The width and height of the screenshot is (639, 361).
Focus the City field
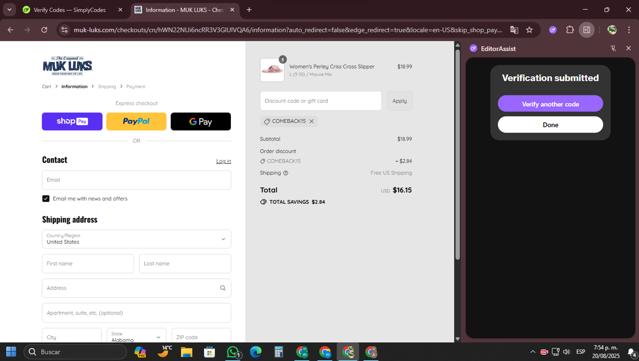(72, 336)
